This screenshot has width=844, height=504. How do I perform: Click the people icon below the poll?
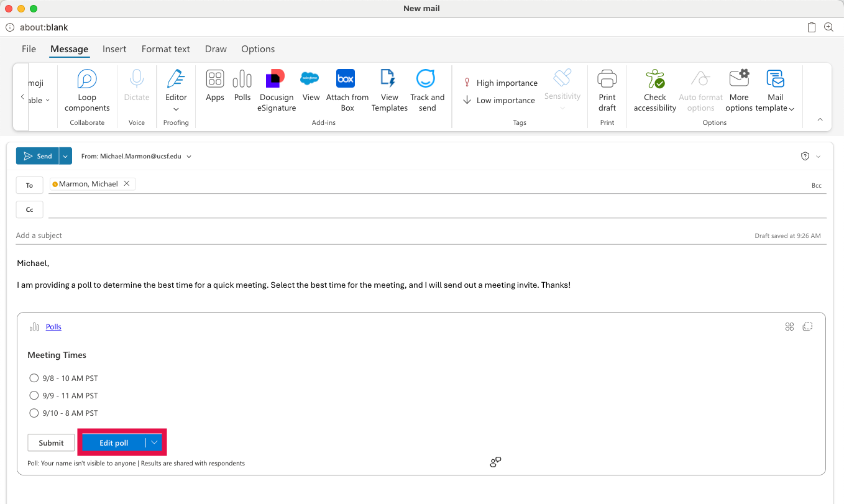[x=495, y=462]
